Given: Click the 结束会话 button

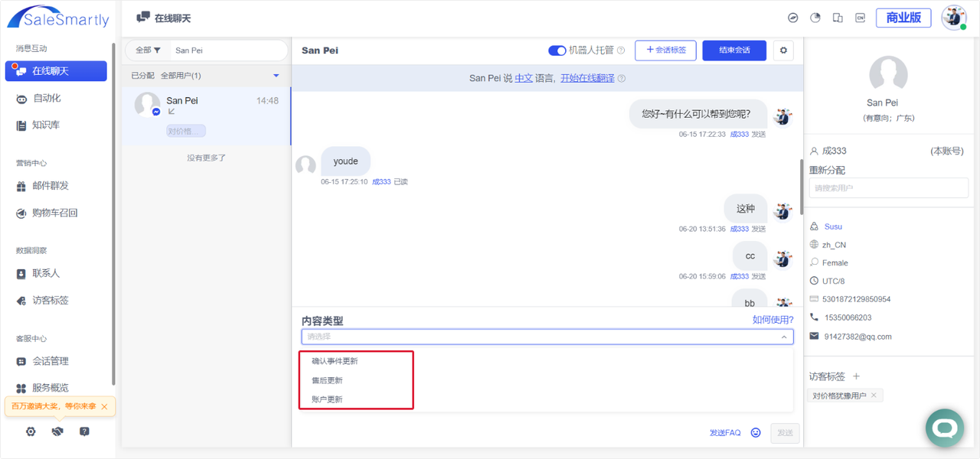Looking at the screenshot, I should pyautogui.click(x=733, y=50).
